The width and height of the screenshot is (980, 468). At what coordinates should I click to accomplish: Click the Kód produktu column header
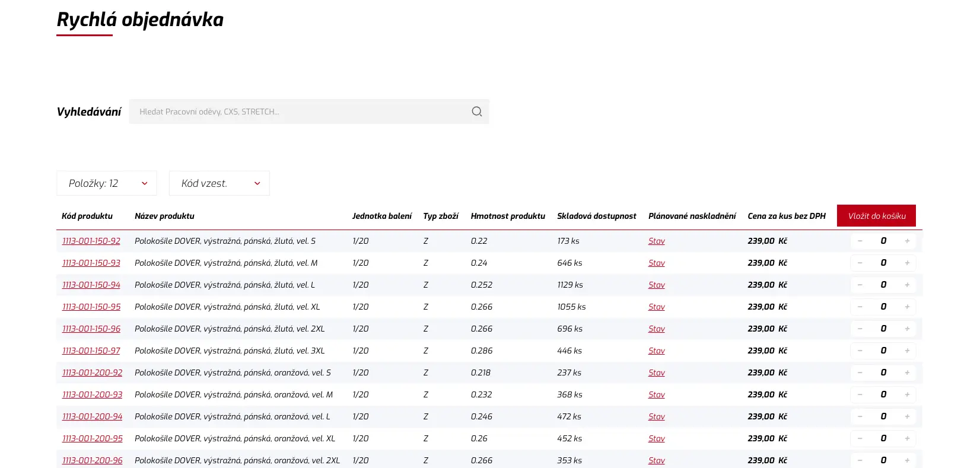click(x=87, y=216)
